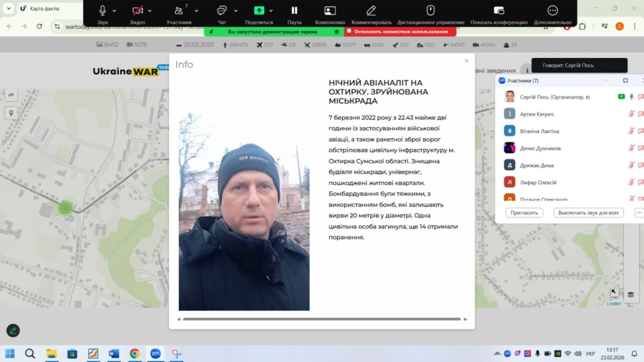
Task: Expand the arrow next to Звук
Action: tap(114, 11)
